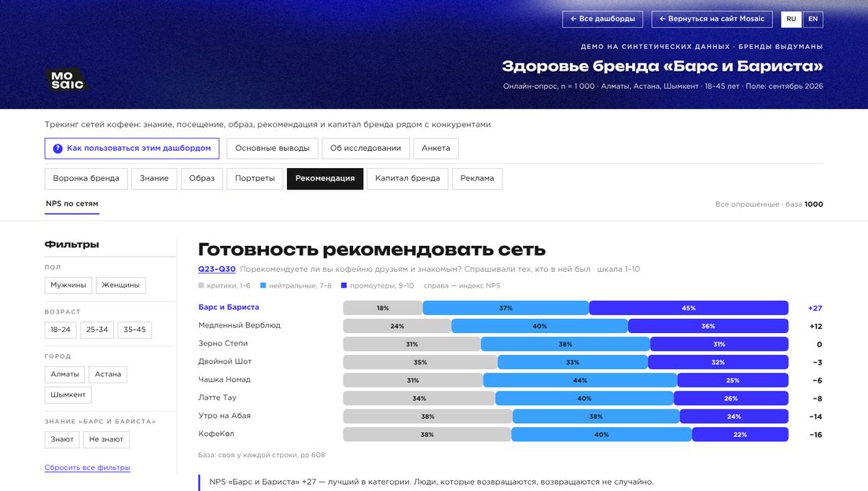Select the NPS по сетям sub-tab
This screenshot has width=868, height=491.
[x=72, y=204]
